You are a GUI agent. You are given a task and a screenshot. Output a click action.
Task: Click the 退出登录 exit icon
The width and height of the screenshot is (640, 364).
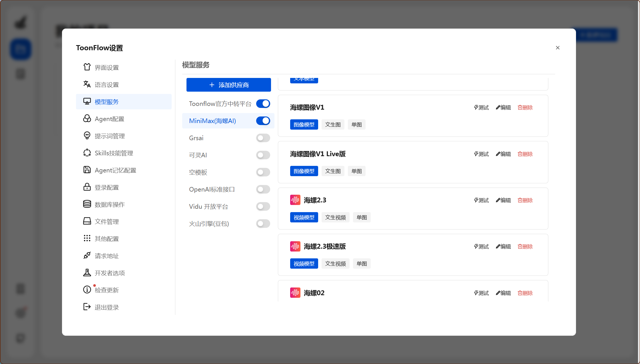click(x=87, y=307)
